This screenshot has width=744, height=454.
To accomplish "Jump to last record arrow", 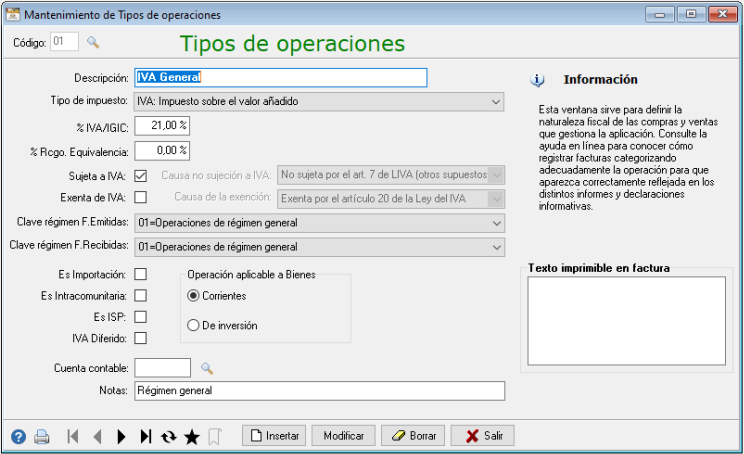I will point(146,436).
